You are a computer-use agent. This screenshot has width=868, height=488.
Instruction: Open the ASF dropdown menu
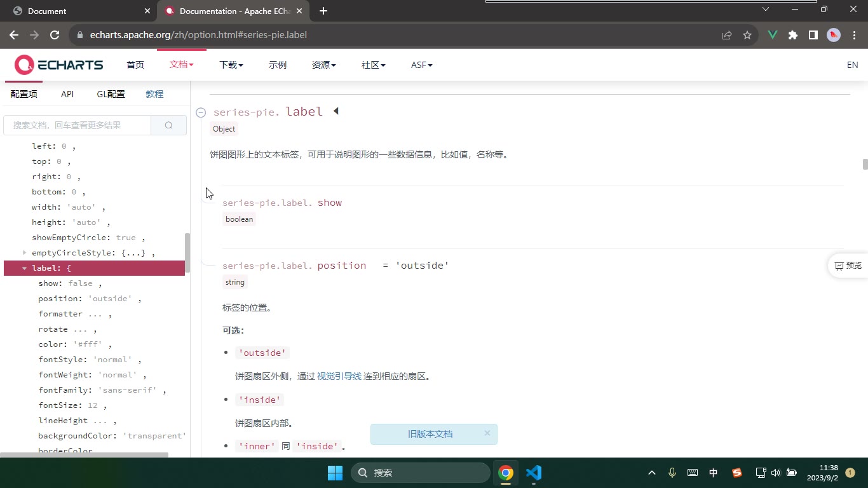coord(422,65)
